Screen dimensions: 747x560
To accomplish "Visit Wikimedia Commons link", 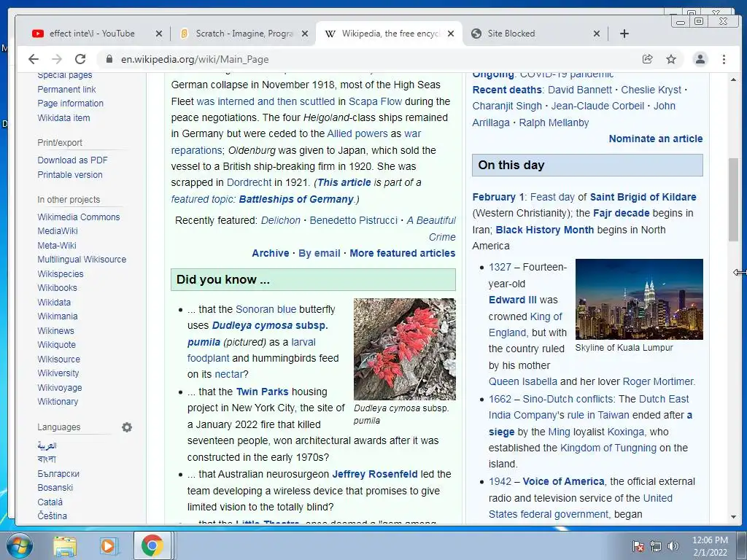I will point(79,217).
